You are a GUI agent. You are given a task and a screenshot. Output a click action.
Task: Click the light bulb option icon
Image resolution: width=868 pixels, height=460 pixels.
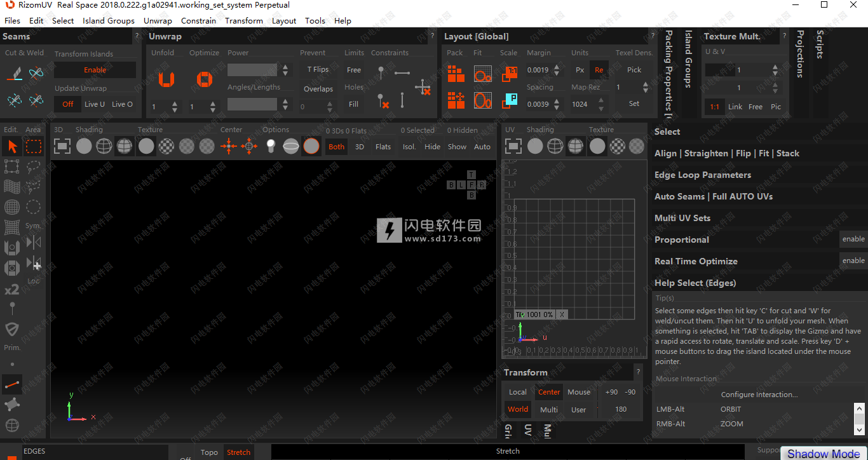coord(270,147)
